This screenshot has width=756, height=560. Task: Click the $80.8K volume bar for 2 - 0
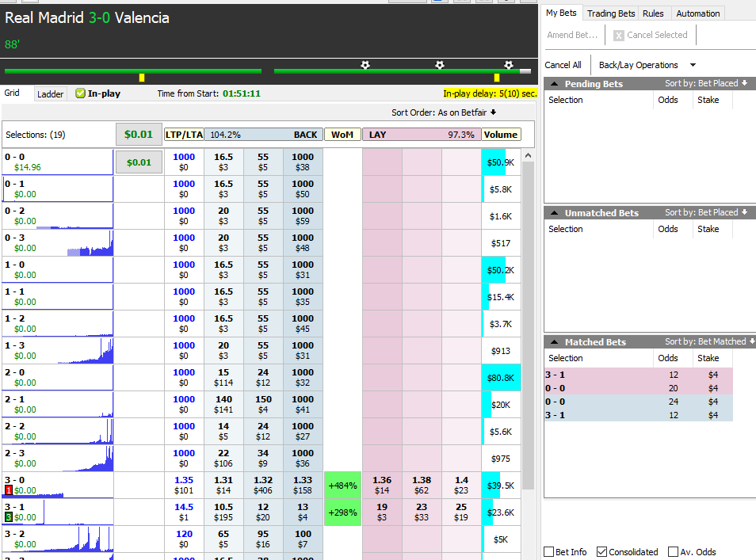pyautogui.click(x=501, y=377)
